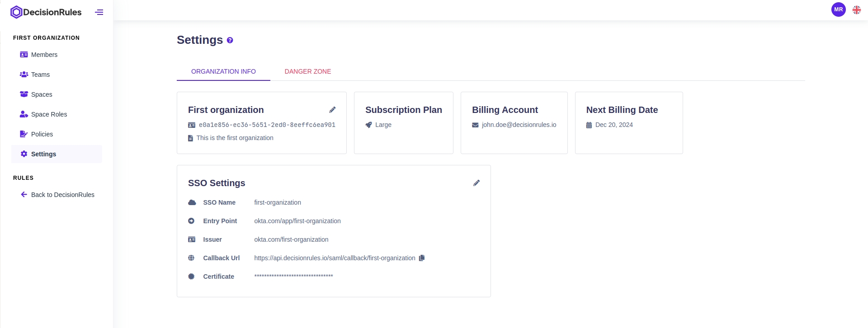Viewport: 868px width, 328px height.
Task: Open the Policies section
Action: tap(42, 134)
